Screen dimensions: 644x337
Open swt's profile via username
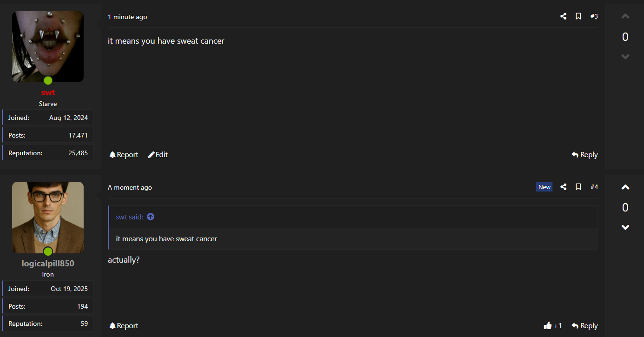pyautogui.click(x=48, y=93)
